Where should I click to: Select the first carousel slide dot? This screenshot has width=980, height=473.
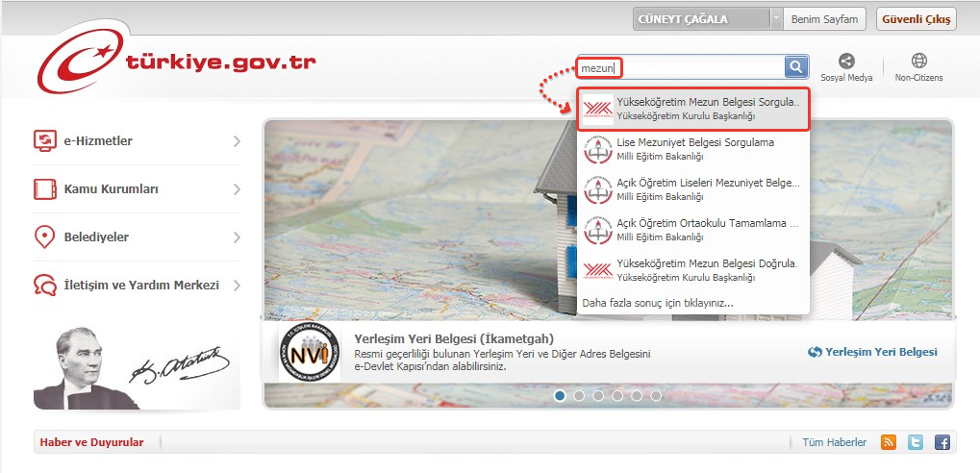[560, 395]
